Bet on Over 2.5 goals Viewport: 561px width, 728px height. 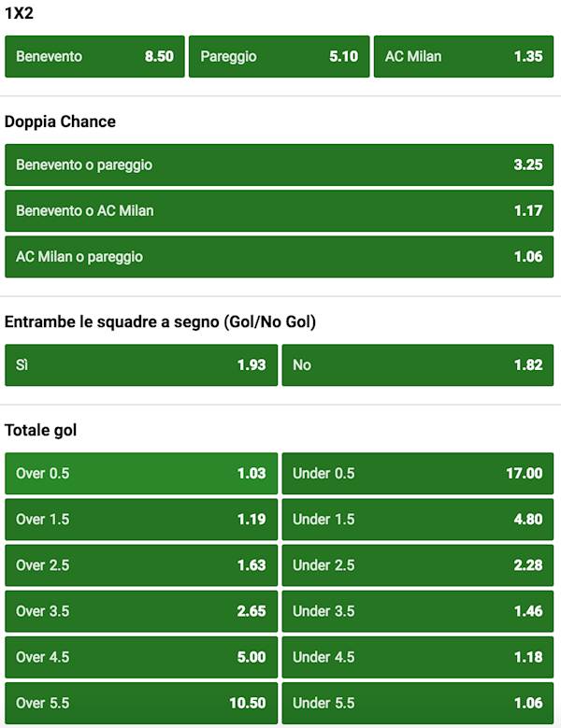click(141, 564)
